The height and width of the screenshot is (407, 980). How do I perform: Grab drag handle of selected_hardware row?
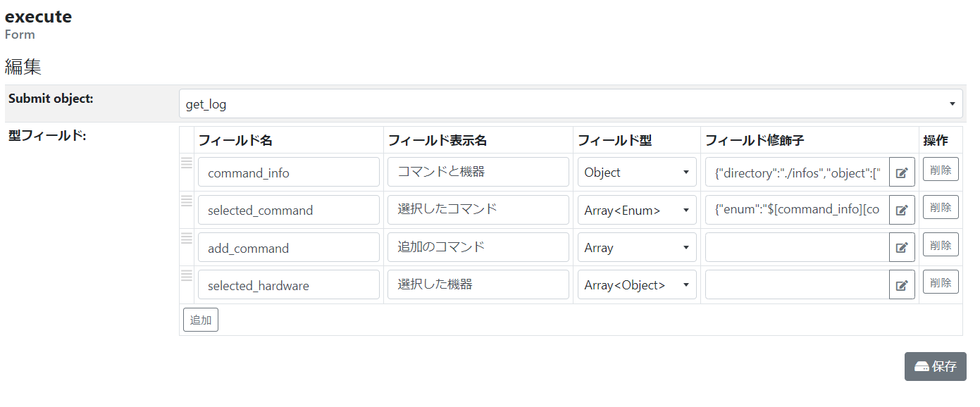tap(187, 275)
